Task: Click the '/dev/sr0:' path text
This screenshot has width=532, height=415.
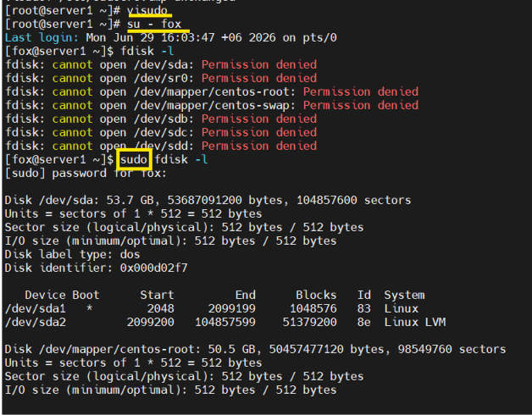Action: [164, 78]
